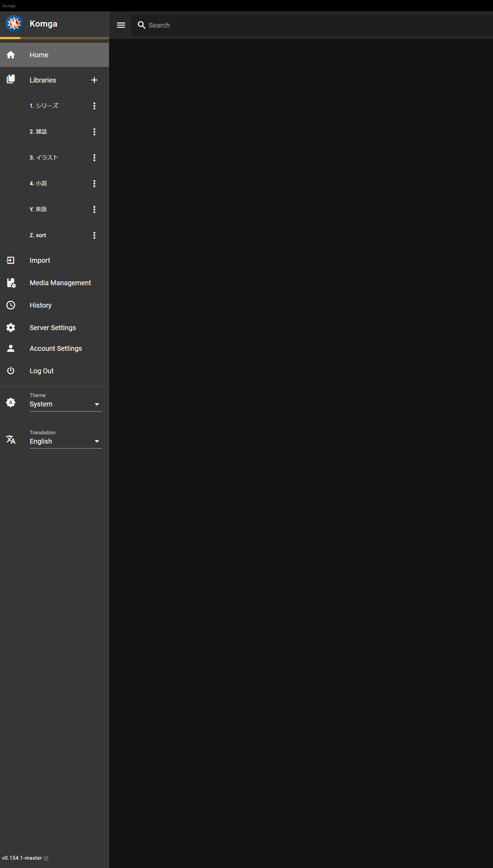The image size is (493, 868).
Task: Select Log Out
Action: (55, 371)
